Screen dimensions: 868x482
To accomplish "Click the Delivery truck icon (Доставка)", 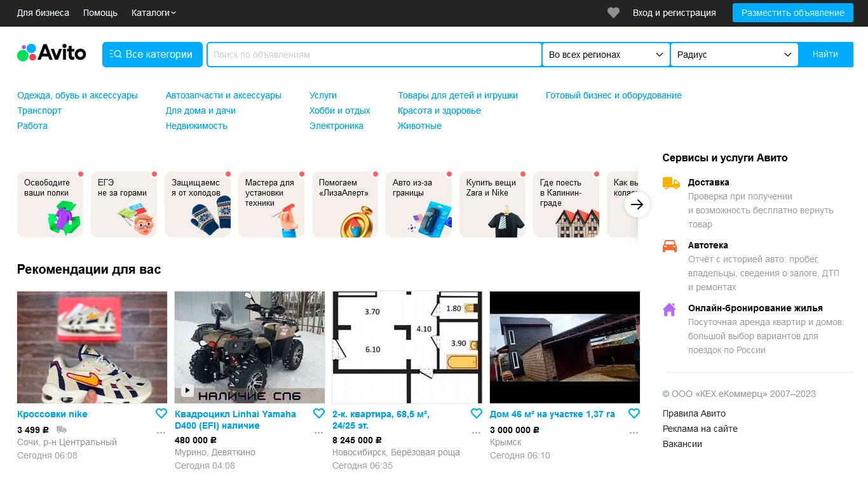I will [670, 183].
